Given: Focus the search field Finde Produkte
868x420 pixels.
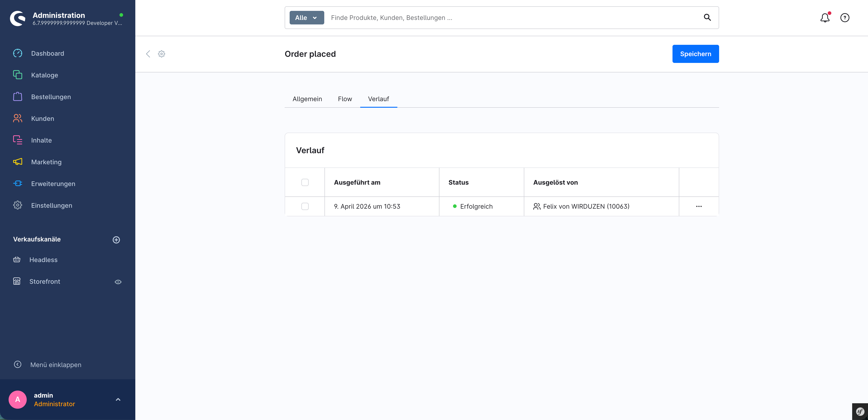Looking at the screenshot, I should (x=512, y=17).
